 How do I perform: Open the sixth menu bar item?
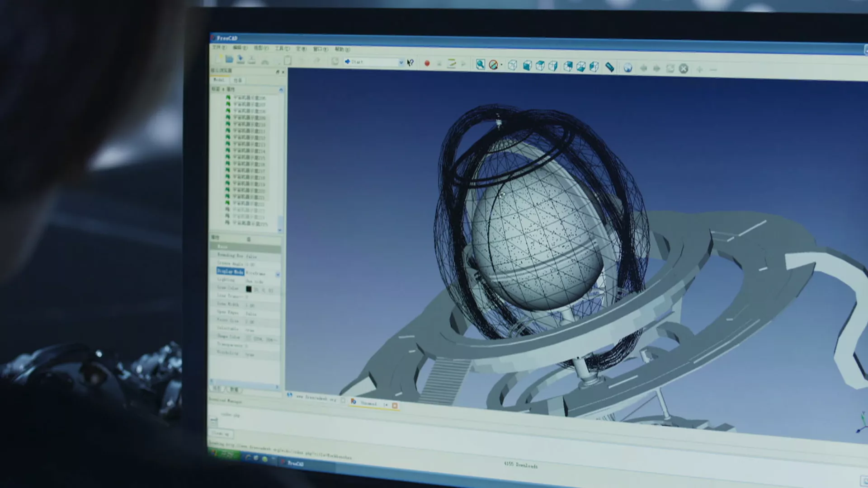pyautogui.click(x=321, y=49)
